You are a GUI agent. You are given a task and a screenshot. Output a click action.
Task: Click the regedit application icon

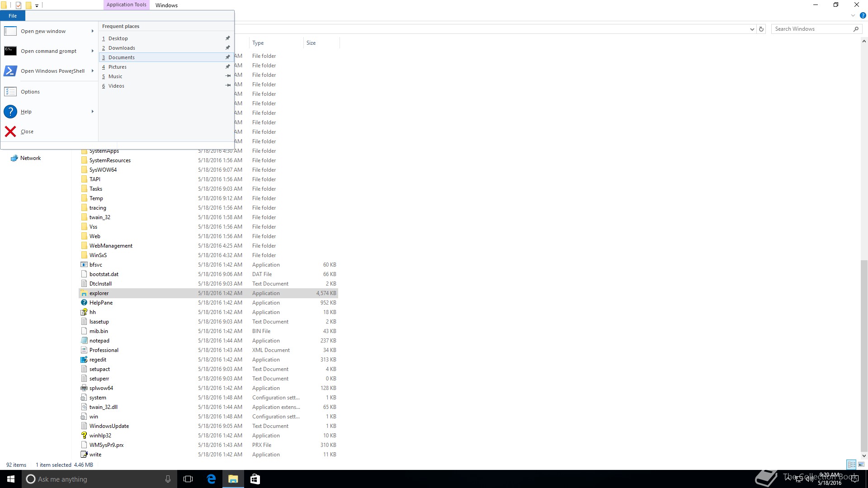pos(84,360)
